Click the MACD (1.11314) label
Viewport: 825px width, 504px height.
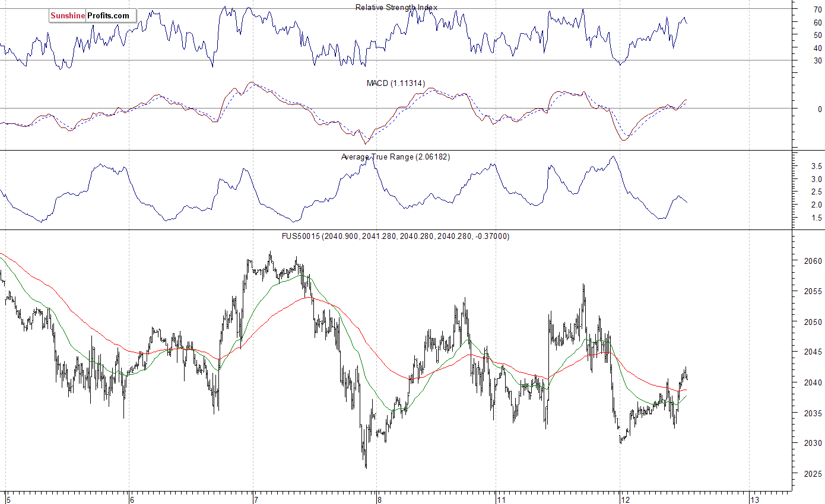[x=396, y=84]
